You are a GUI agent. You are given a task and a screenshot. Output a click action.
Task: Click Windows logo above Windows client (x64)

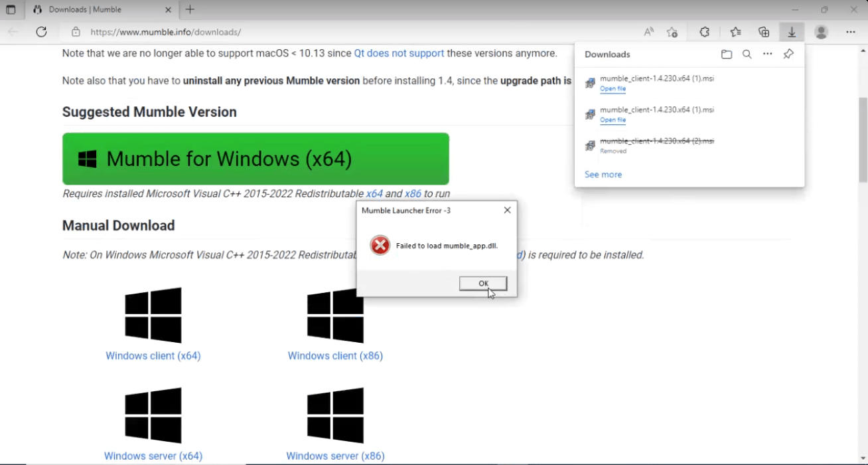click(x=153, y=315)
